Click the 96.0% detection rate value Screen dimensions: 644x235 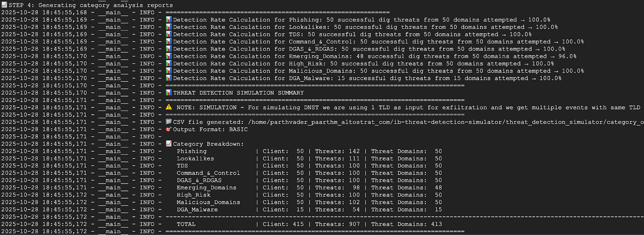[x=567, y=56]
